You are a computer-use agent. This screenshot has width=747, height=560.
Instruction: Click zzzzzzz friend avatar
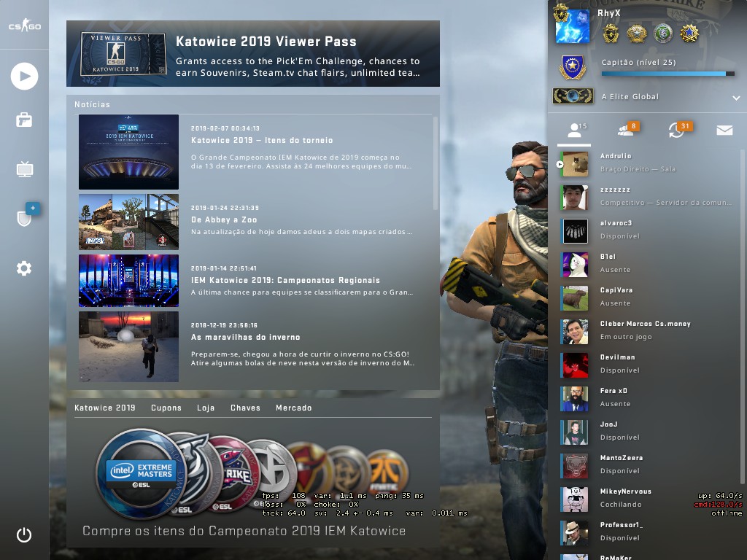[575, 198]
